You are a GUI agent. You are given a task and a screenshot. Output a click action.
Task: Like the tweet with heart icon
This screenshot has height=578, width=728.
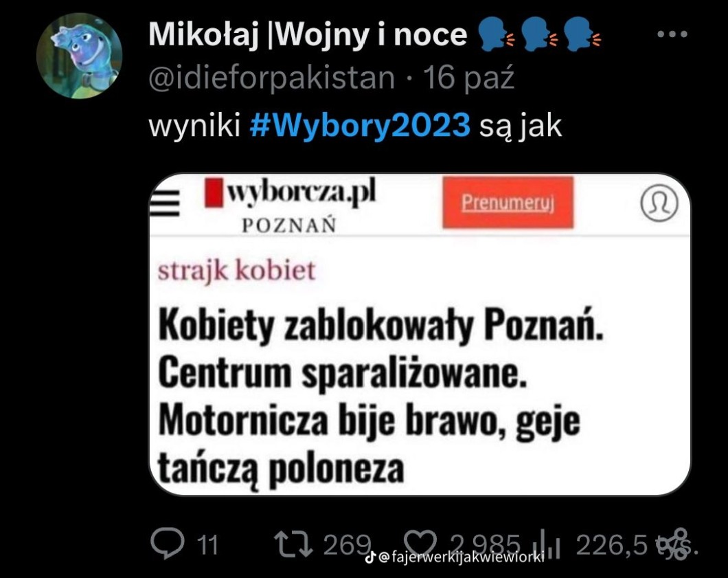pyautogui.click(x=420, y=544)
